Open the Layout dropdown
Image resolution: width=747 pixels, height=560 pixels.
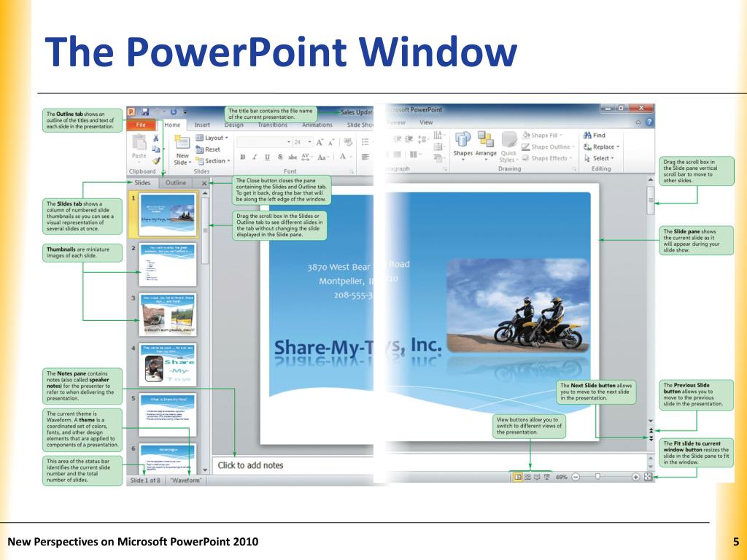[212, 138]
